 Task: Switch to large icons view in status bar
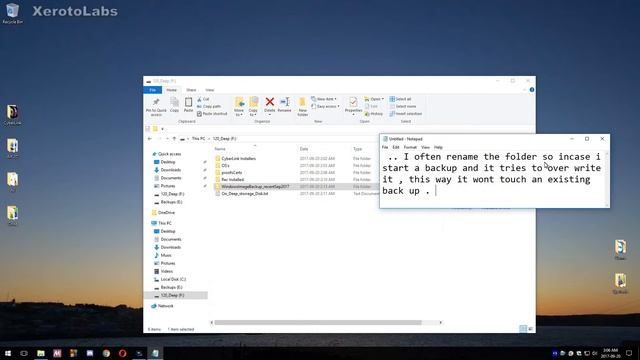tap(531, 329)
